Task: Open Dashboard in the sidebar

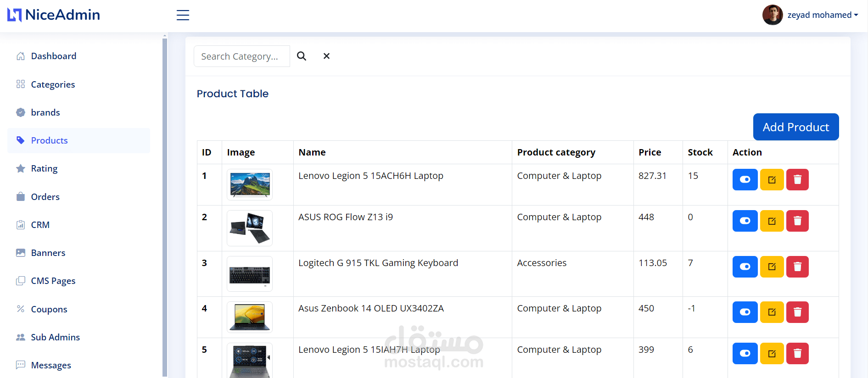Action: pyautogui.click(x=78, y=56)
